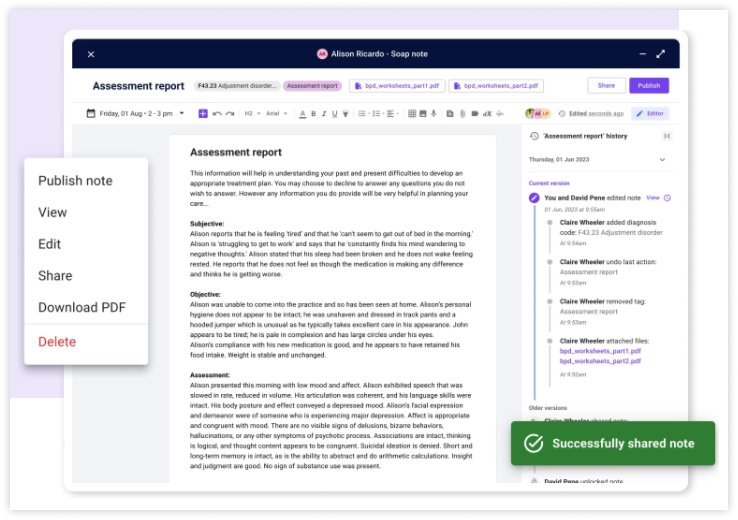Insert a table
This screenshot has height=520, width=738.
[x=412, y=113]
